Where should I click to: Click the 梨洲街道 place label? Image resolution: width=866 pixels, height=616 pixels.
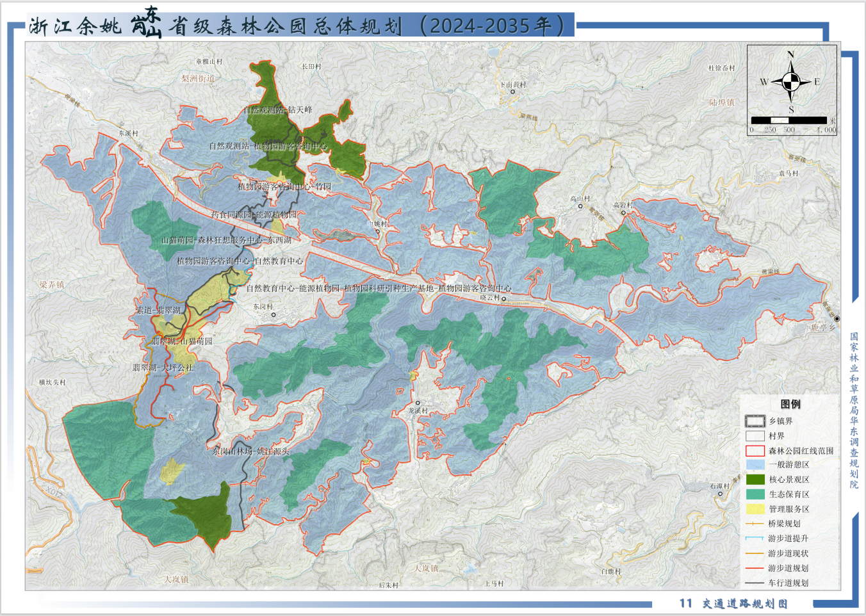coord(198,79)
